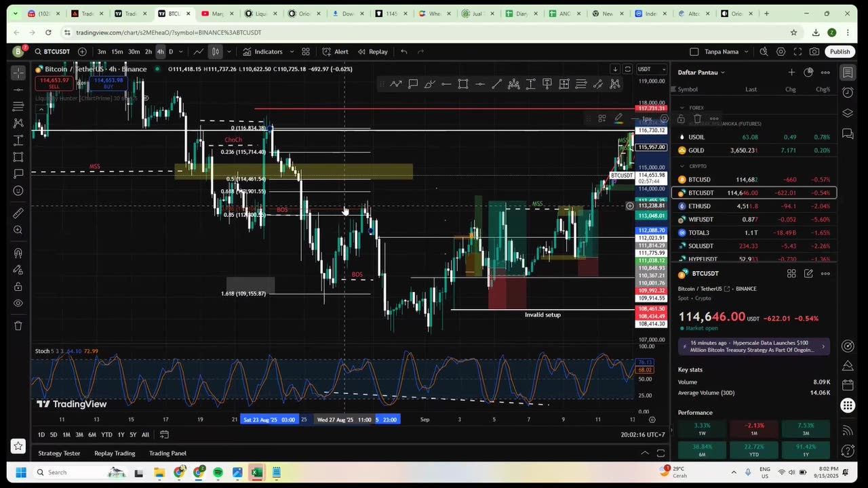Enter fullscreen mode
This screenshot has width=868, height=488.
point(797,52)
